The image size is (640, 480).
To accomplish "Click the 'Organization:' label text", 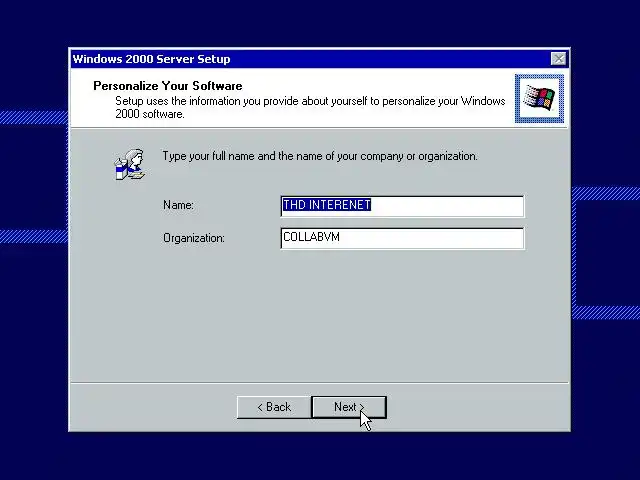I will coord(194,238).
